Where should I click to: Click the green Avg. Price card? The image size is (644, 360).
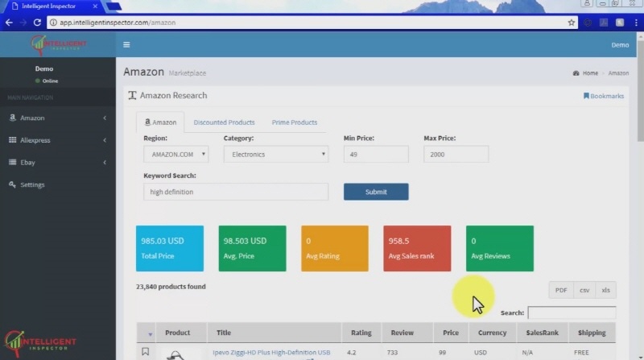pos(252,248)
